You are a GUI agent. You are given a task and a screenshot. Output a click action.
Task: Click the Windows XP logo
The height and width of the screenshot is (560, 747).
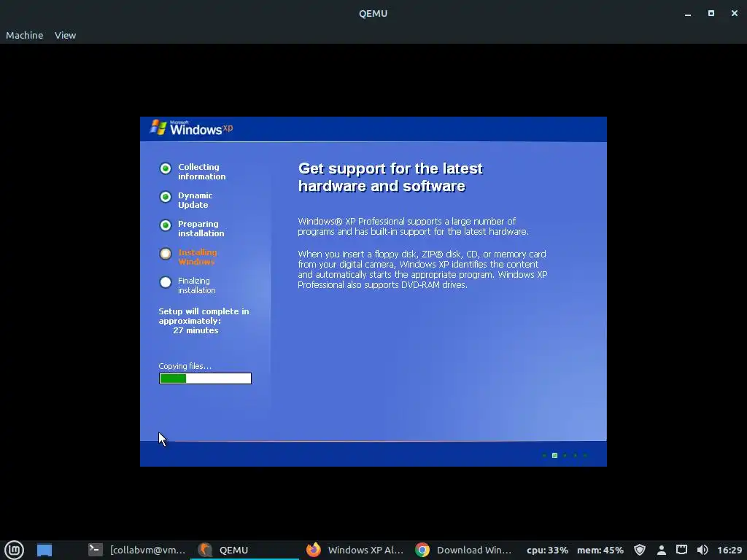[x=192, y=128]
